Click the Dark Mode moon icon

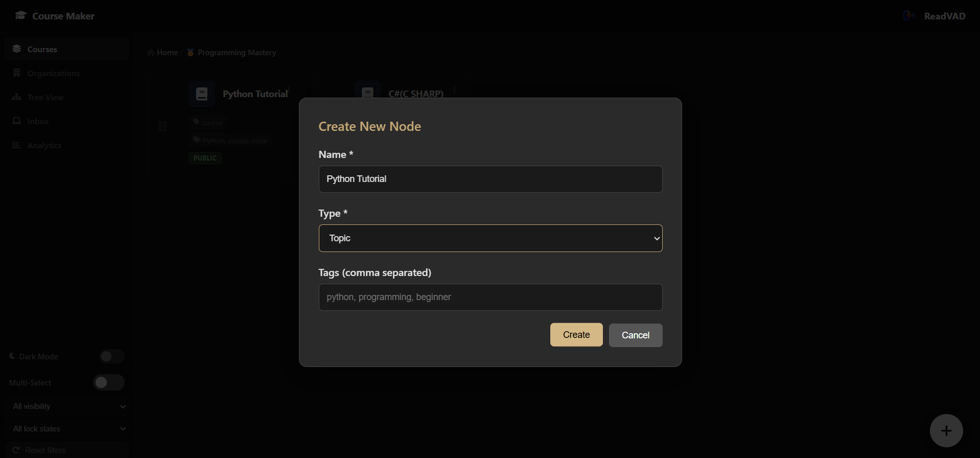[12, 356]
